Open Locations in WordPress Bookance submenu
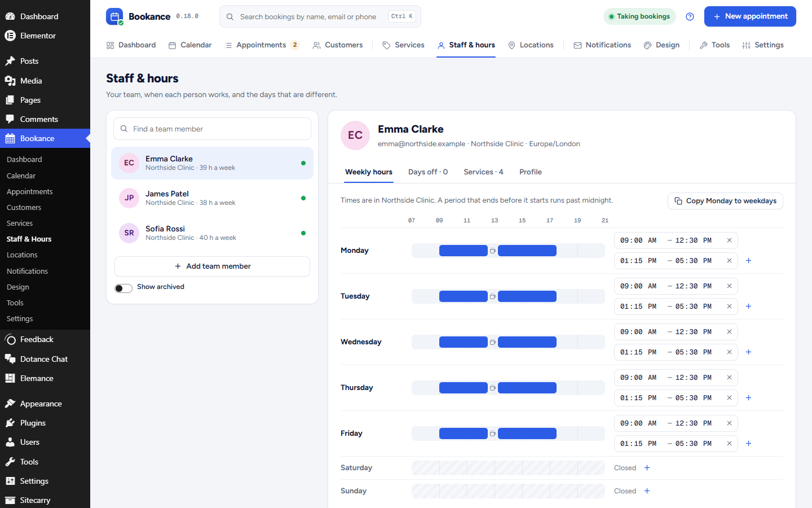This screenshot has height=508, width=812. [45, 255]
